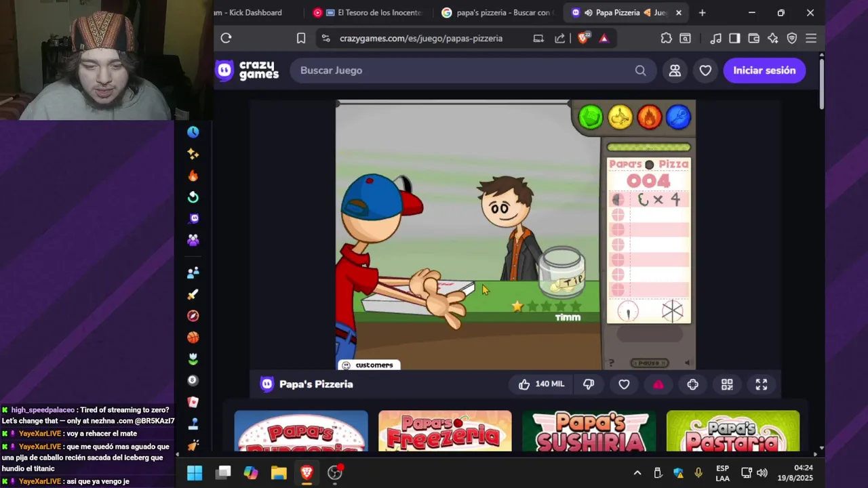Click the share page icon
Viewport: 868px width, 488px height.
pyautogui.click(x=560, y=39)
